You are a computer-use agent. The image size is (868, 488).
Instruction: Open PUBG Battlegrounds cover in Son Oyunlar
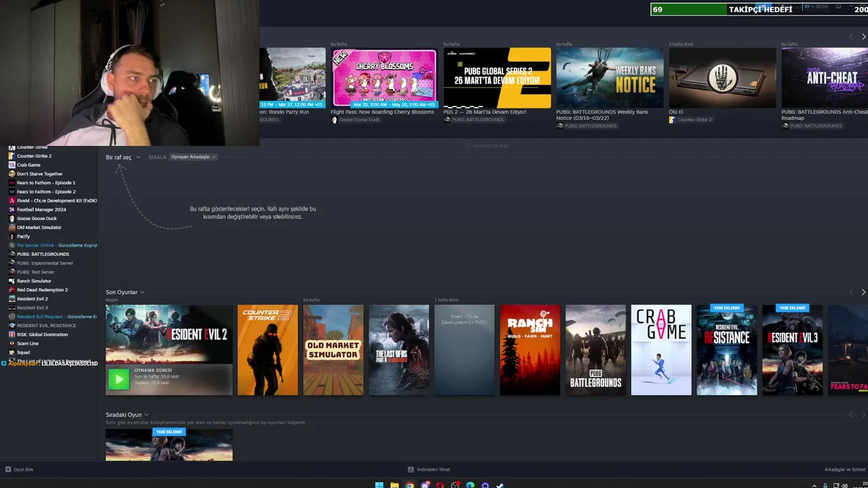(x=595, y=350)
